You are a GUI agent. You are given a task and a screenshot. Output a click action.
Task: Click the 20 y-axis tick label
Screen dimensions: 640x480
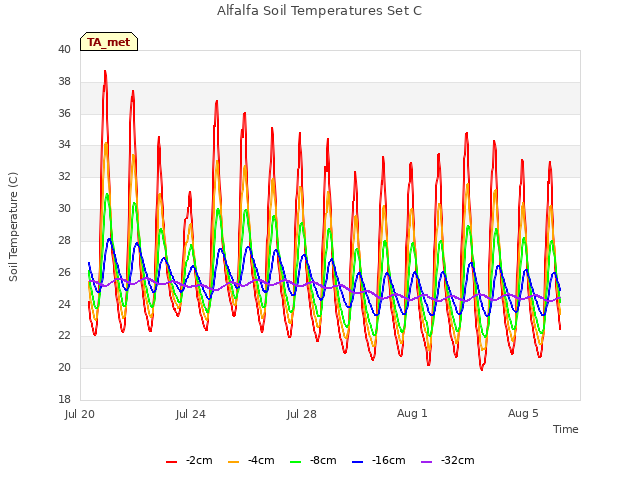click(64, 367)
